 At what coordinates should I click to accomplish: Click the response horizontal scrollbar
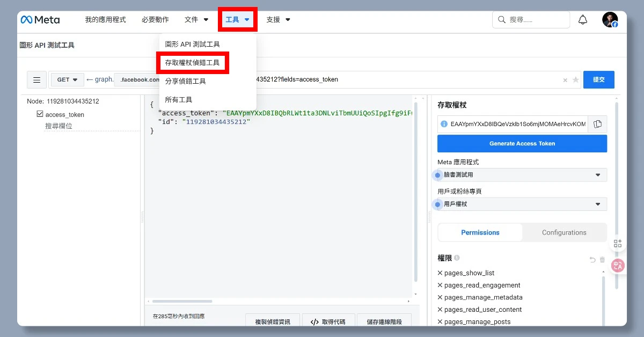click(x=182, y=301)
